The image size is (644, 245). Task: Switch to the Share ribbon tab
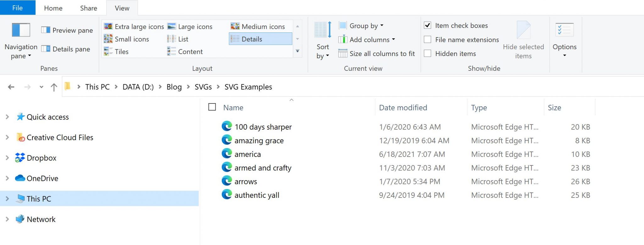88,8
